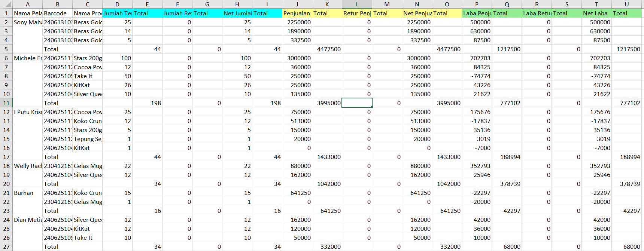
Task: Click the column U header
Action: (x=626, y=4)
